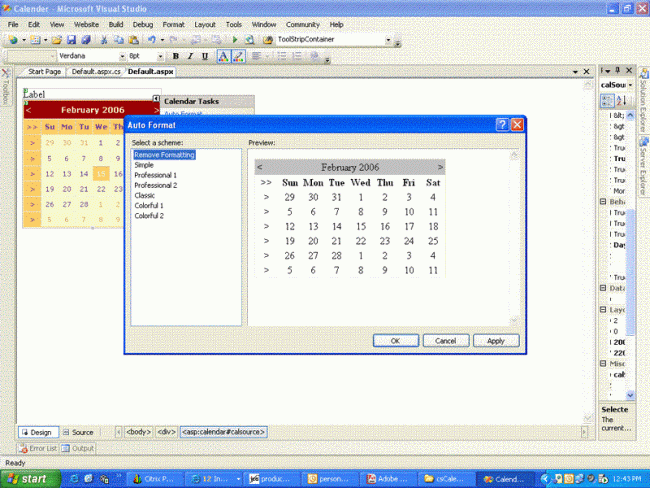Click the numbered list icon

click(297, 56)
